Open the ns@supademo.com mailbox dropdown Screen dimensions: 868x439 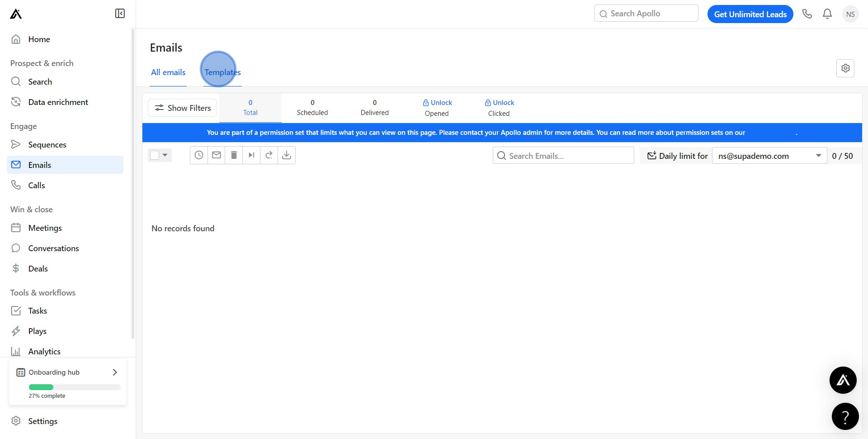[769, 156]
